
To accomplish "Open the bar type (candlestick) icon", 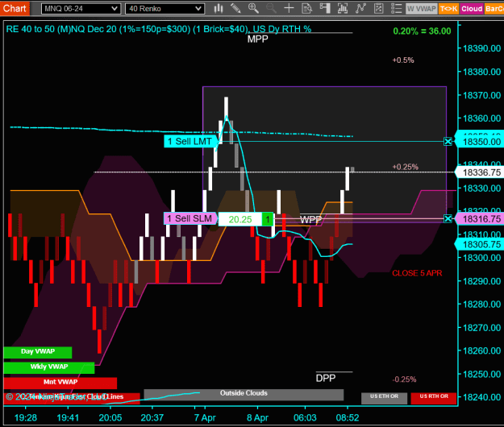I will (x=219, y=9).
